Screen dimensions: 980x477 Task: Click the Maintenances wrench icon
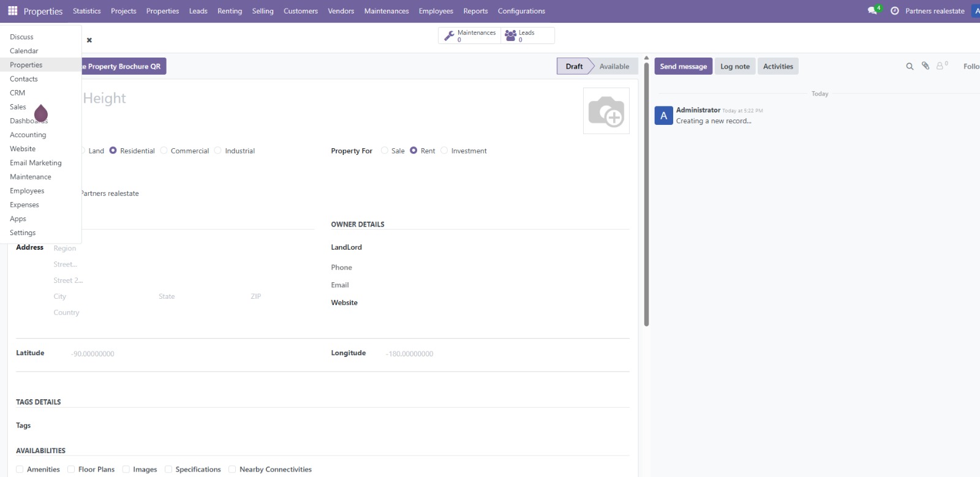coord(450,36)
